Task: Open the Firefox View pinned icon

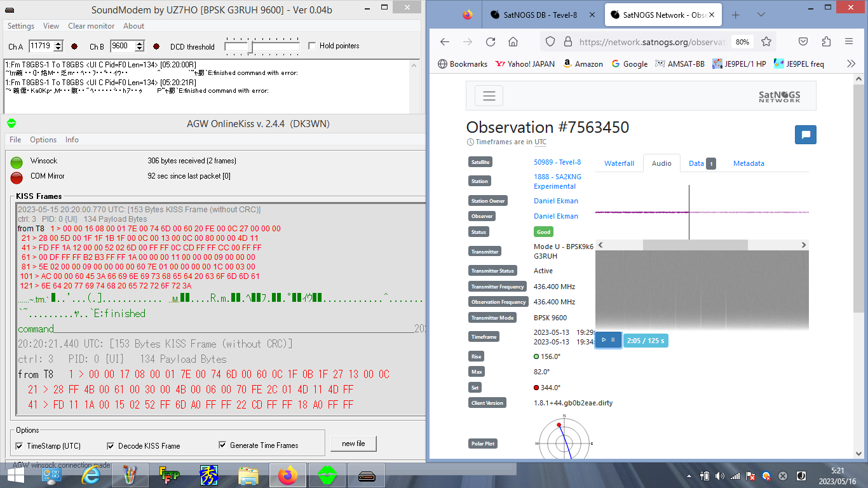Action: (468, 15)
